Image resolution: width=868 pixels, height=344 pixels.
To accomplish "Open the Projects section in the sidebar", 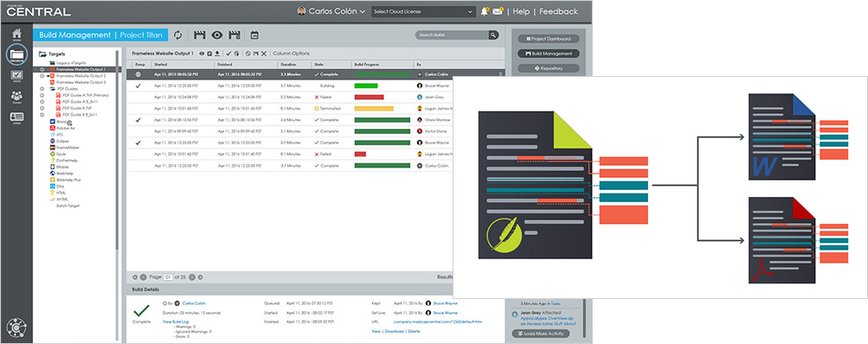I will [x=16, y=55].
